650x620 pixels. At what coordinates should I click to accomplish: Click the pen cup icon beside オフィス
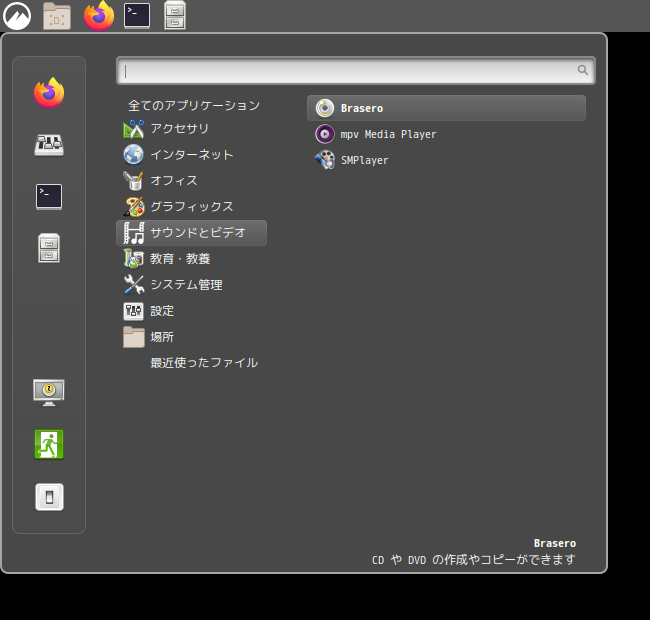(133, 181)
